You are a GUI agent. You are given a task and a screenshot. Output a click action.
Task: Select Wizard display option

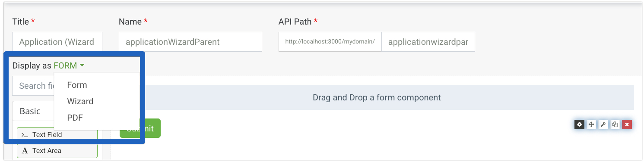pyautogui.click(x=80, y=101)
